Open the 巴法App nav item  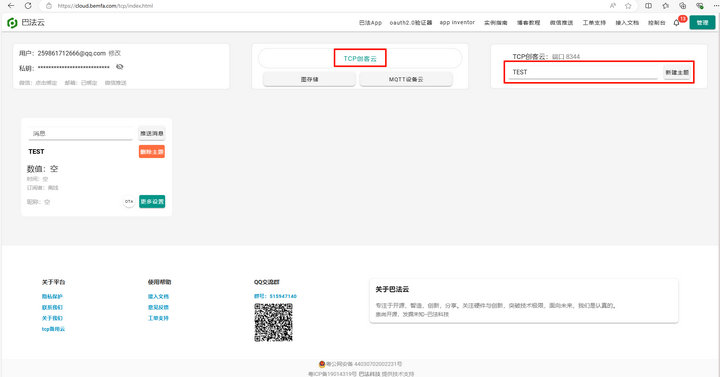point(370,23)
